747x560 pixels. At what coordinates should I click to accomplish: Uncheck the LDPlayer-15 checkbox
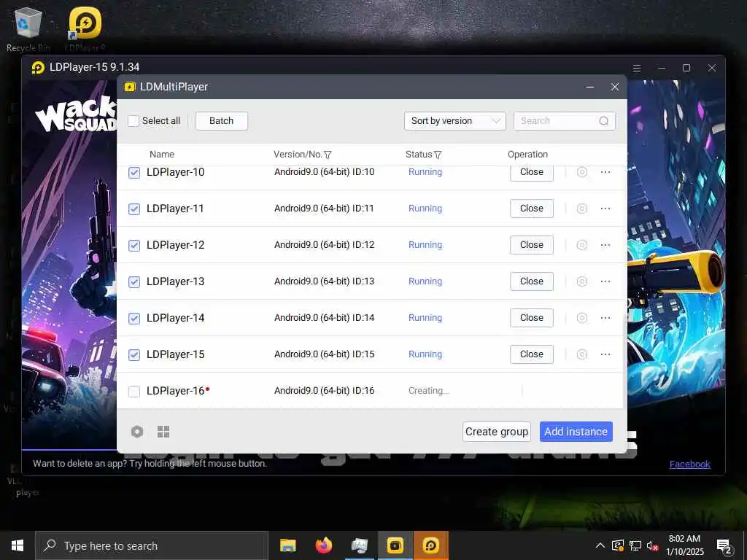coord(134,355)
